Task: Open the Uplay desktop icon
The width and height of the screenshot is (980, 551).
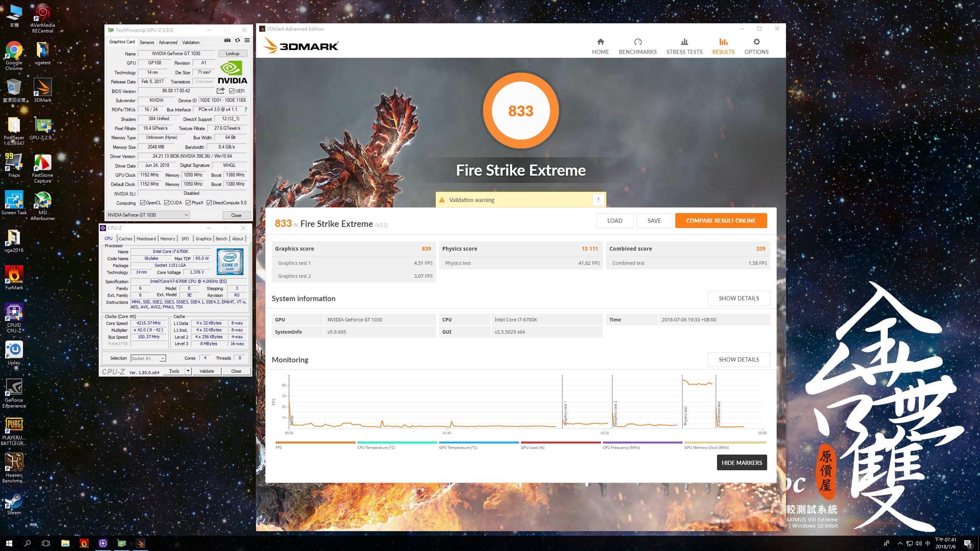Action: click(14, 353)
